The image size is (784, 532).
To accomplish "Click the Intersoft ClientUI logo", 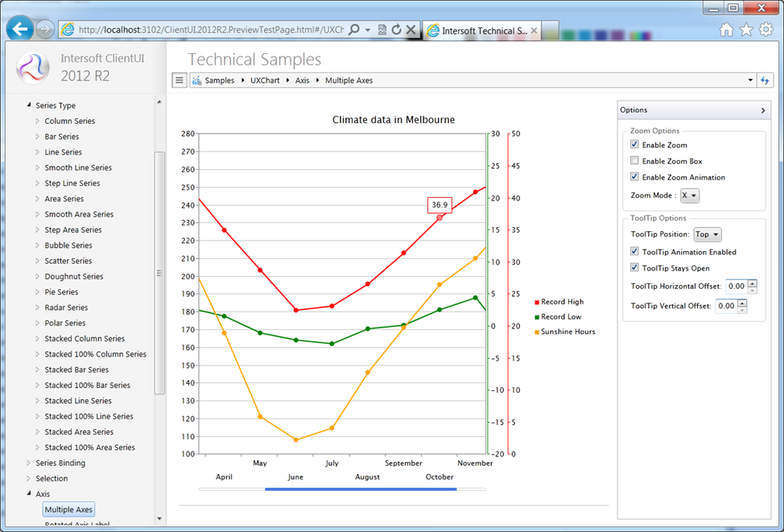I will coord(32,68).
